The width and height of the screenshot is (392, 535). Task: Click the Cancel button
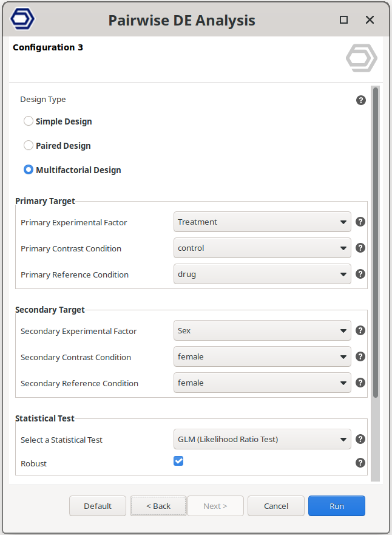[x=276, y=506]
